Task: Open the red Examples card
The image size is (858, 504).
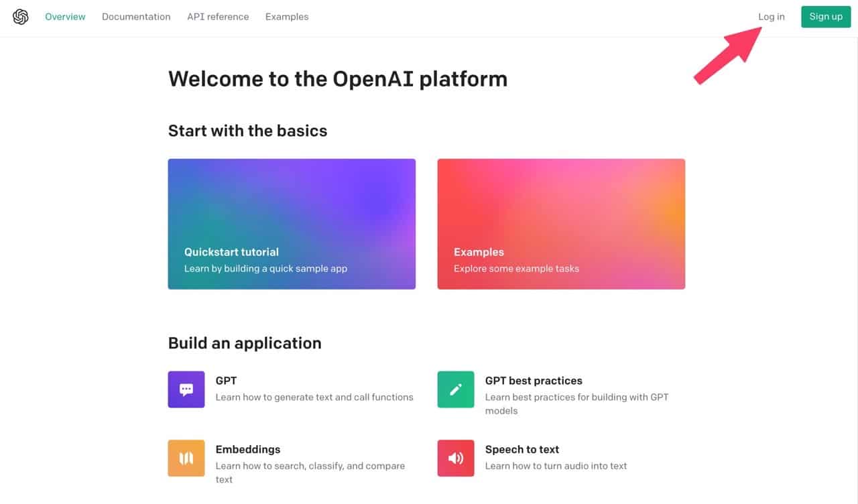Action: pyautogui.click(x=561, y=224)
